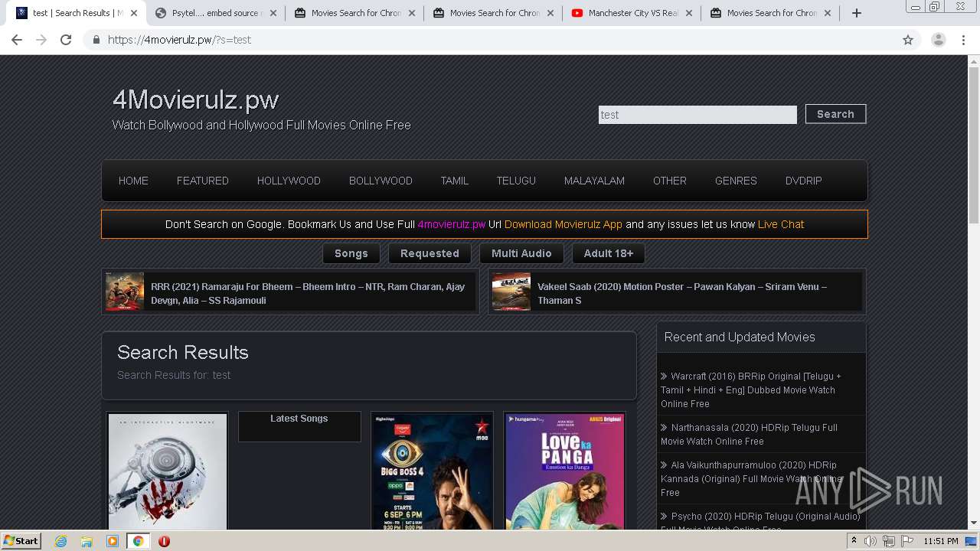
Task: Click the Requested button
Action: click(x=430, y=253)
